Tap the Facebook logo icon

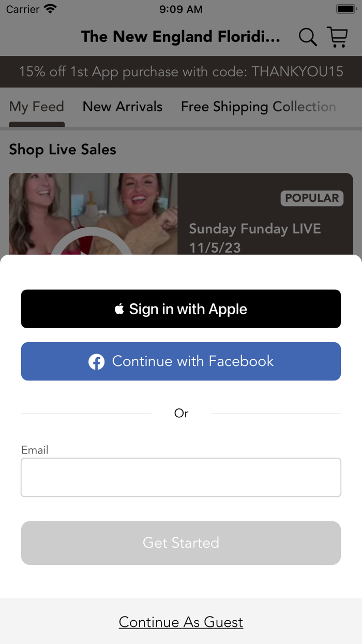pos(96,361)
